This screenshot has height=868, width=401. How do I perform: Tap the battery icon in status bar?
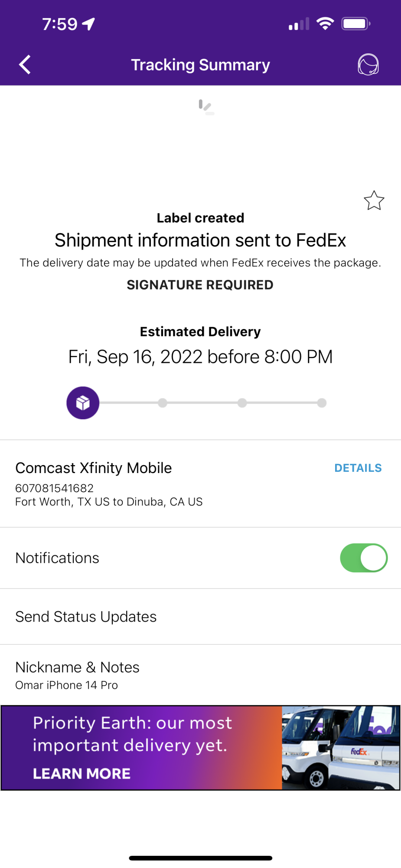click(356, 23)
